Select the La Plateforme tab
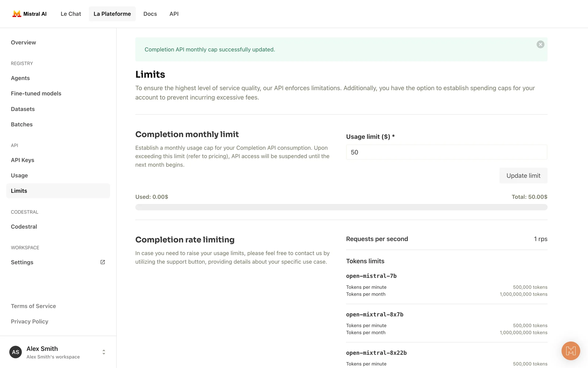 tap(112, 14)
